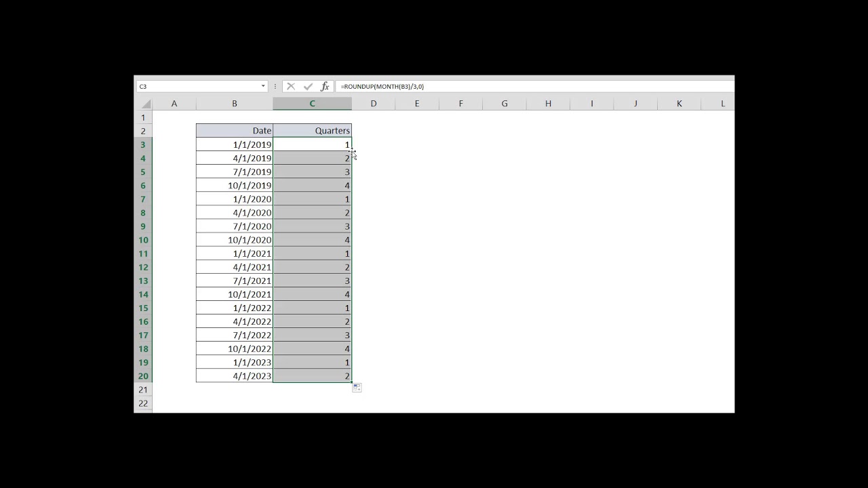Select the cell with date 4/1/2023
This screenshot has height=488, width=868.
[x=235, y=376]
